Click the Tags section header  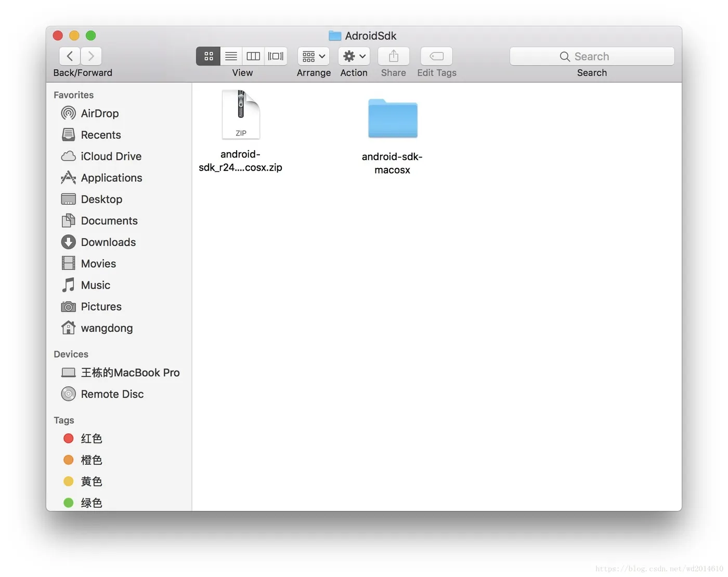tap(64, 420)
